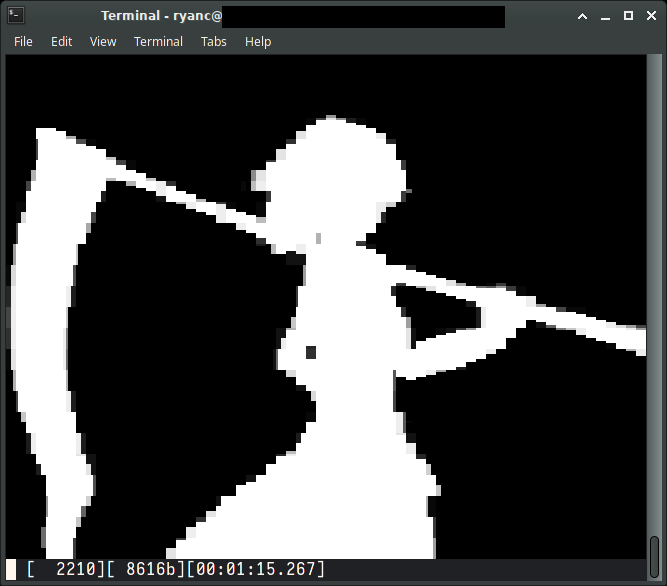Open the terminal window menu icon

click(15, 15)
